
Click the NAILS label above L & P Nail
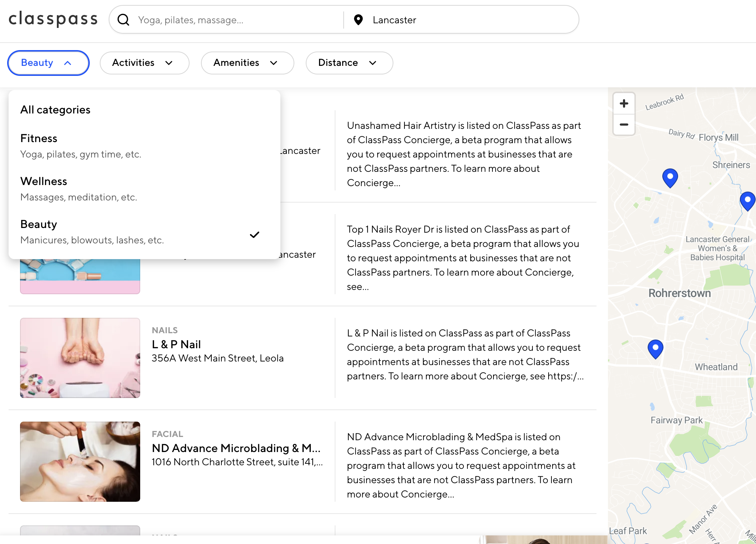(165, 330)
